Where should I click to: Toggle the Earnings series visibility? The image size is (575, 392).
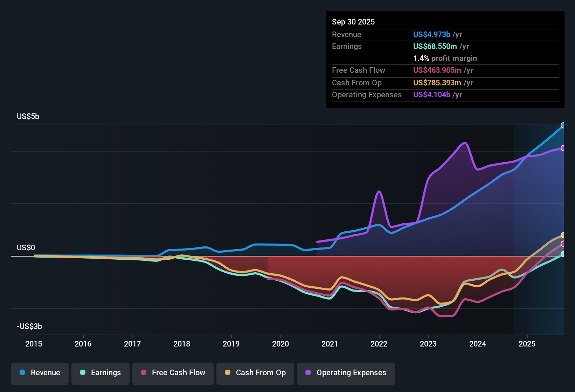pyautogui.click(x=100, y=373)
